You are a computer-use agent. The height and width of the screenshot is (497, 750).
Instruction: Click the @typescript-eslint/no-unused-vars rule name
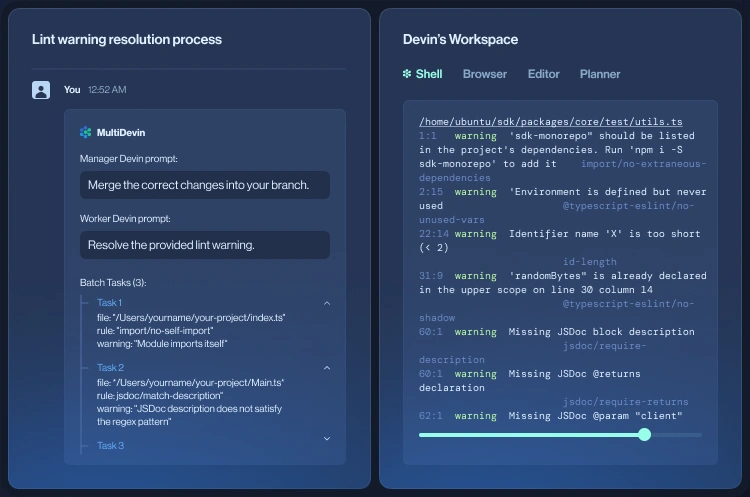click(628, 205)
